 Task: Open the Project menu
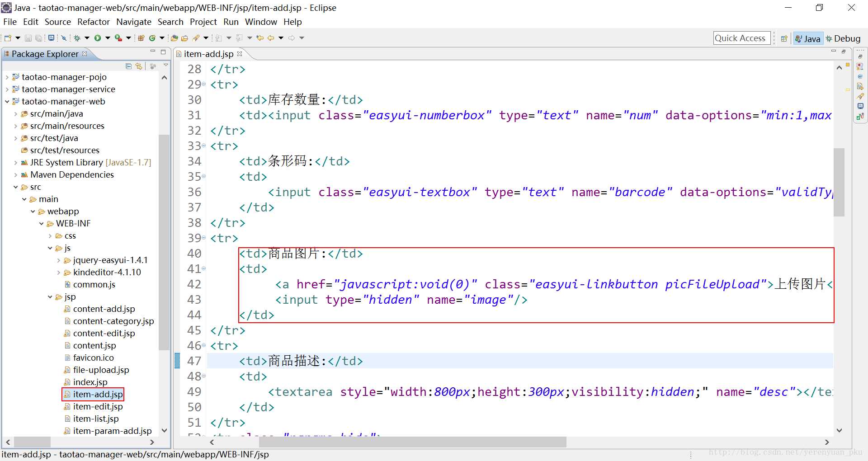pos(203,22)
